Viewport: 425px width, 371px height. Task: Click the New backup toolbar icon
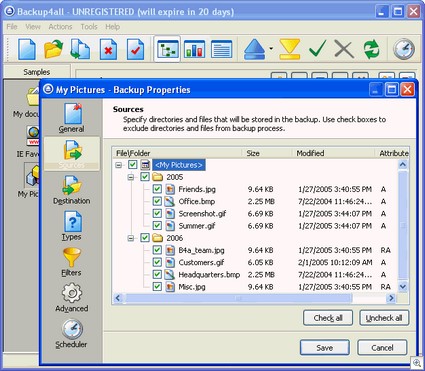(x=27, y=49)
